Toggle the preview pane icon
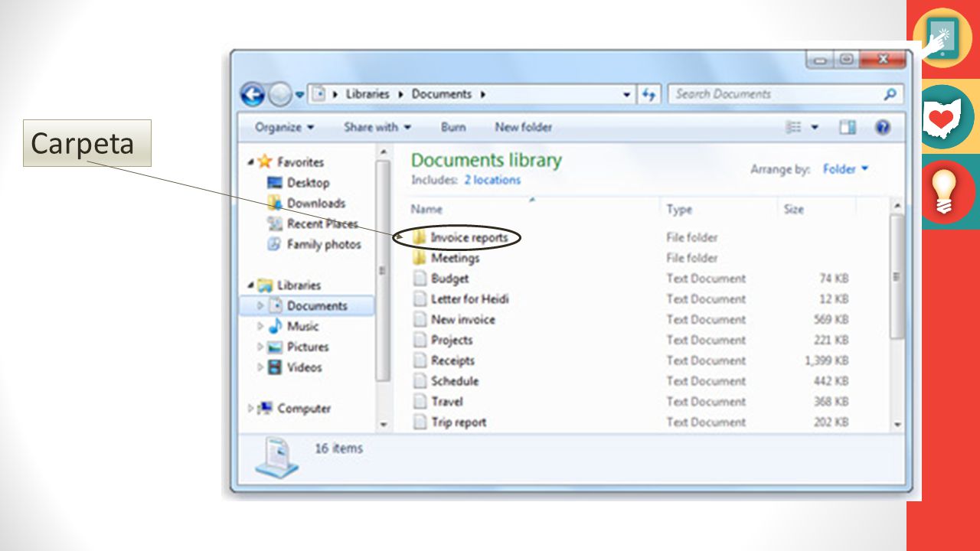980x551 pixels. (x=847, y=127)
